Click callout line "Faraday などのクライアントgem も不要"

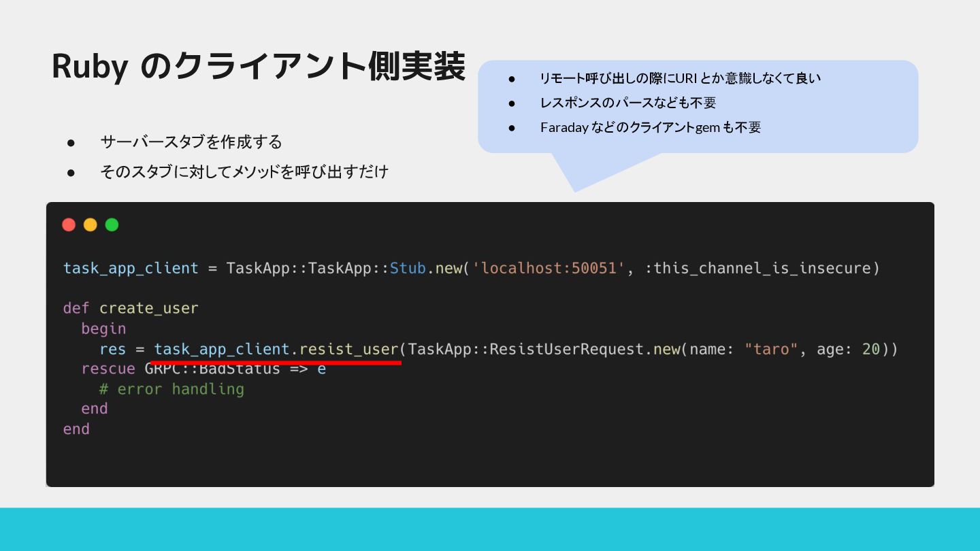pos(651,127)
